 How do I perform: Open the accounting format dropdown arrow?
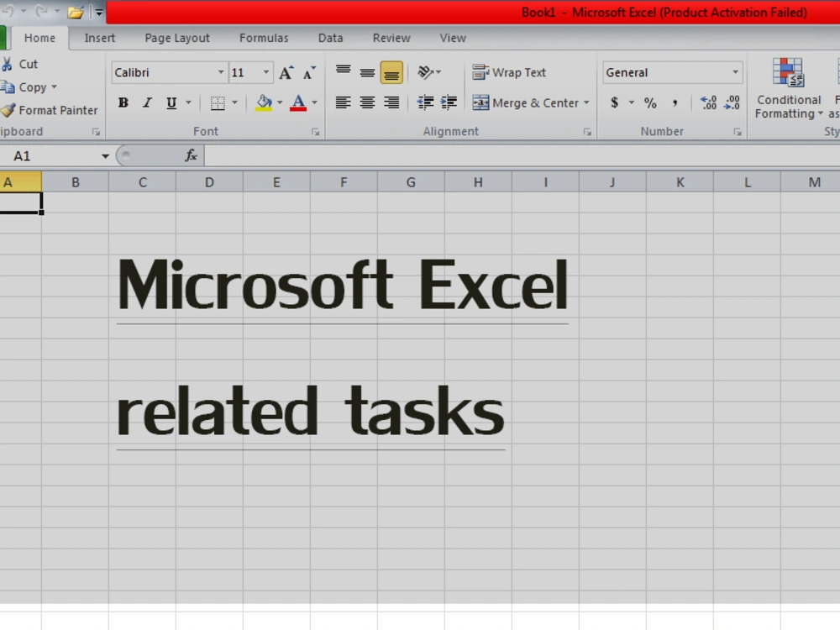[631, 102]
